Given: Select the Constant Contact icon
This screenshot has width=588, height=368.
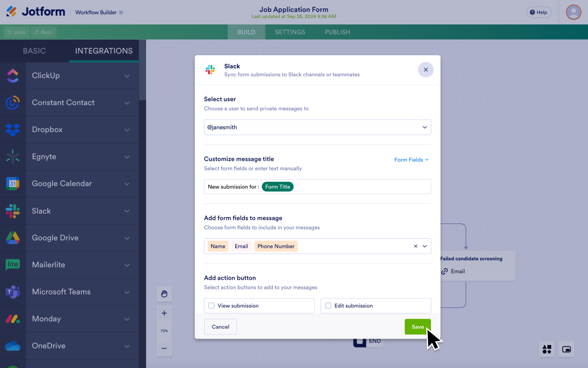Looking at the screenshot, I should pos(13,103).
